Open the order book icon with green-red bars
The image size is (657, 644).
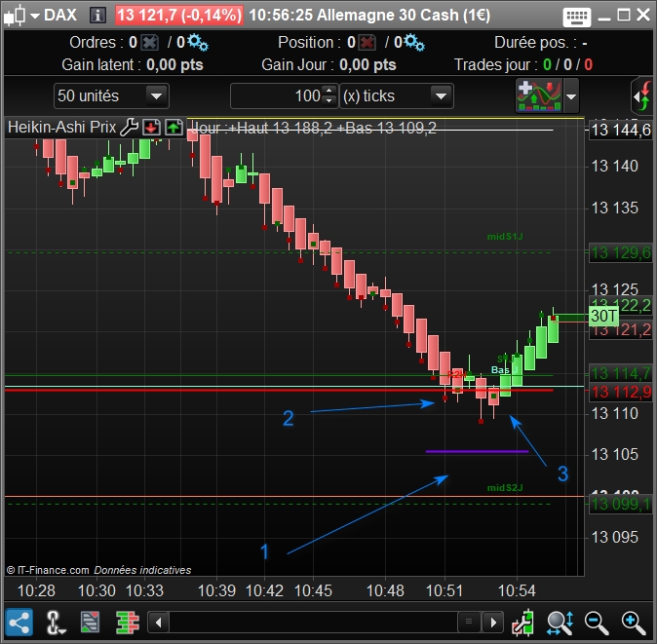[x=128, y=623]
